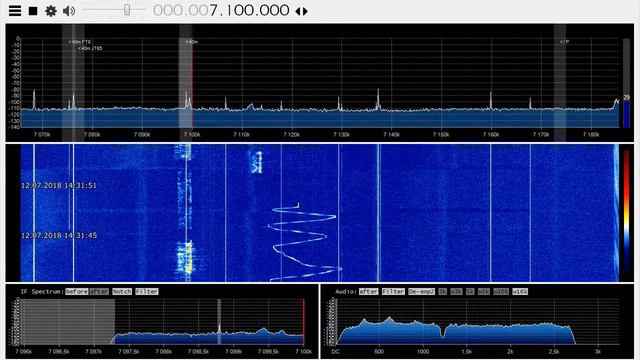Click the right tuning step arrow
The image size is (640, 360).
click(x=305, y=11)
